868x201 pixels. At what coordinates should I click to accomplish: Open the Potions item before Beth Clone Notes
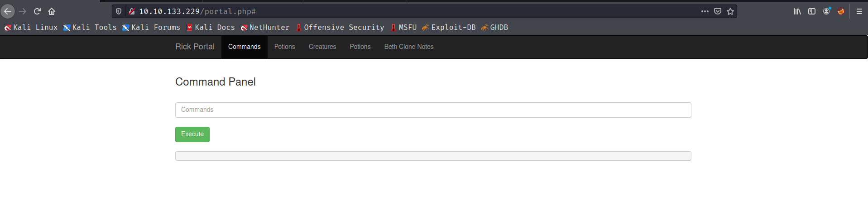(360, 47)
